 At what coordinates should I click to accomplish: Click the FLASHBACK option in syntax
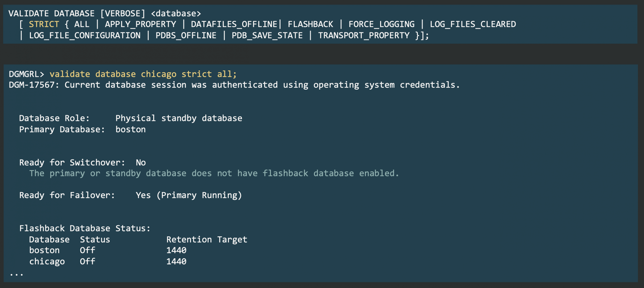coord(310,24)
